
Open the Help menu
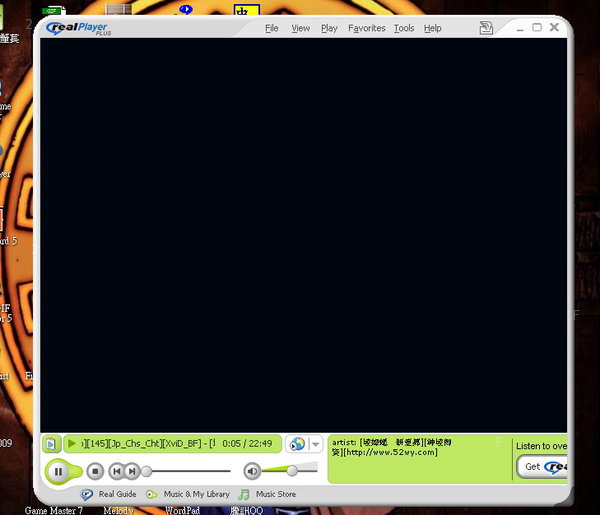click(432, 29)
